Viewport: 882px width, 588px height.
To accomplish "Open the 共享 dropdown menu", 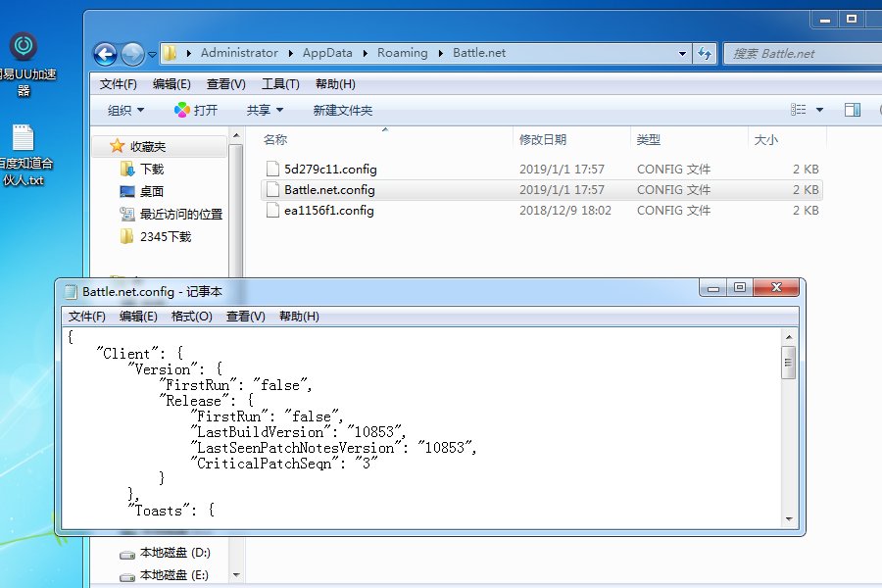I will point(265,110).
